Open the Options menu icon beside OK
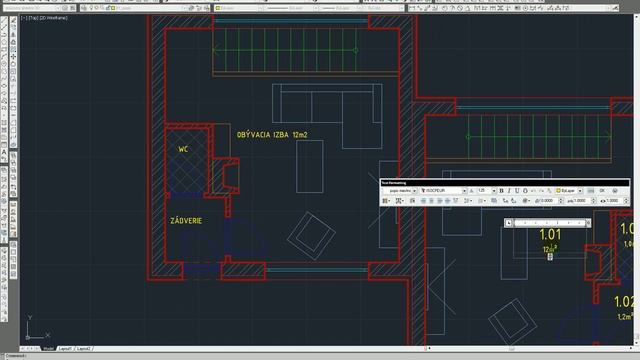Screen dimensions: 640x360 [x=615, y=191]
